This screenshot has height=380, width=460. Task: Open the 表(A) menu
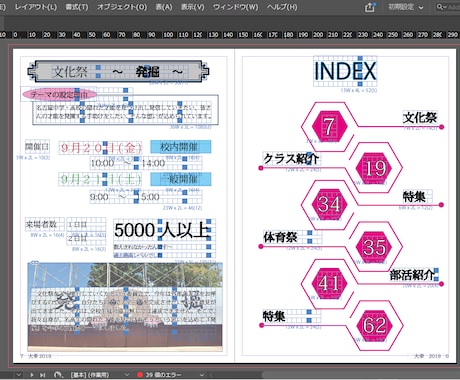pyautogui.click(x=164, y=7)
